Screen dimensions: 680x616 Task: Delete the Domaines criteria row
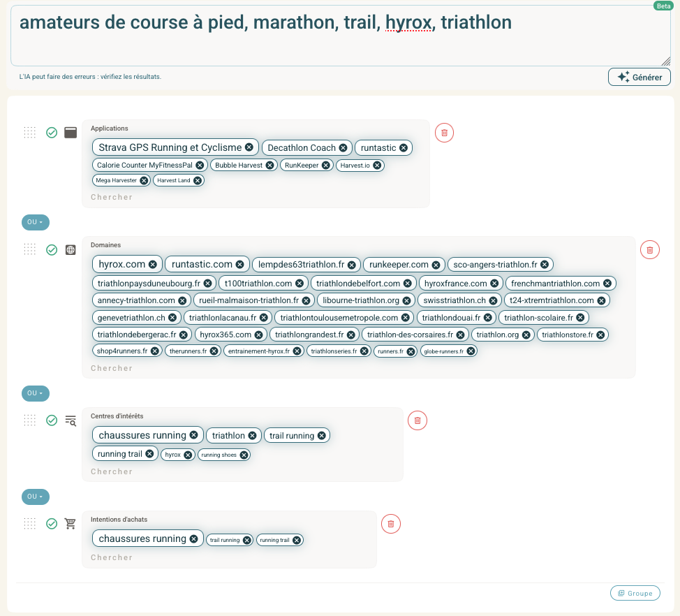(x=649, y=249)
